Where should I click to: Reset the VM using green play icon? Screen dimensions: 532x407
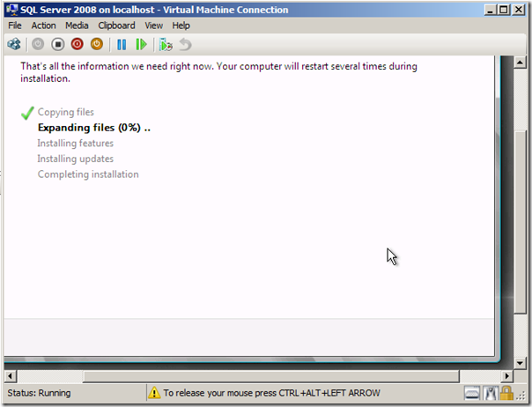pos(141,44)
